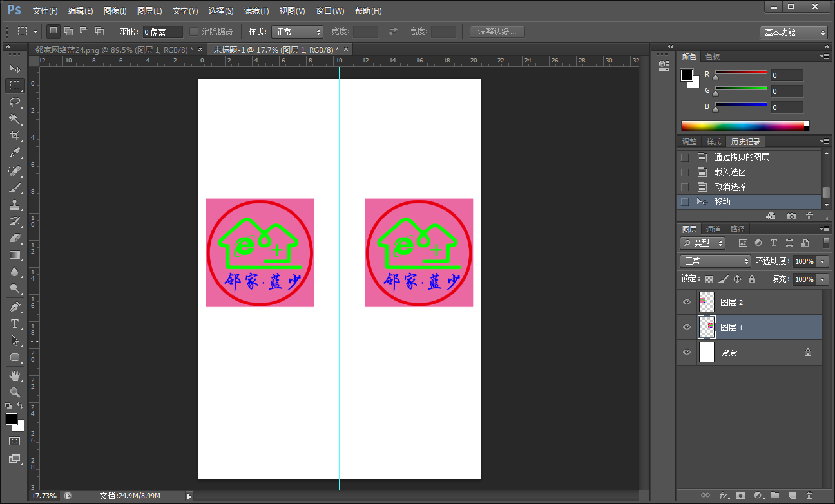Select the Lasso tool
The width and height of the screenshot is (835, 504).
[15, 102]
